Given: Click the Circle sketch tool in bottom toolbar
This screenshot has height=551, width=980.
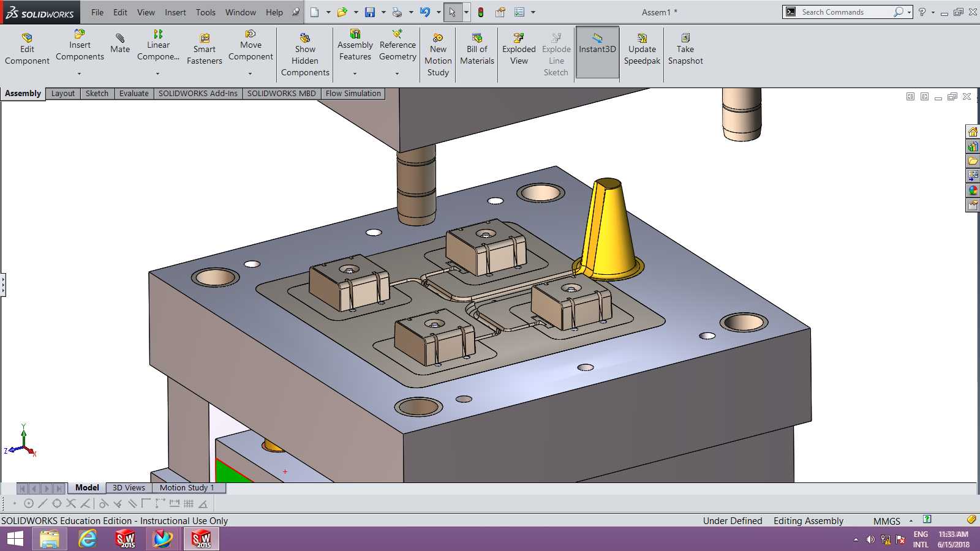Looking at the screenshot, I should 29,504.
